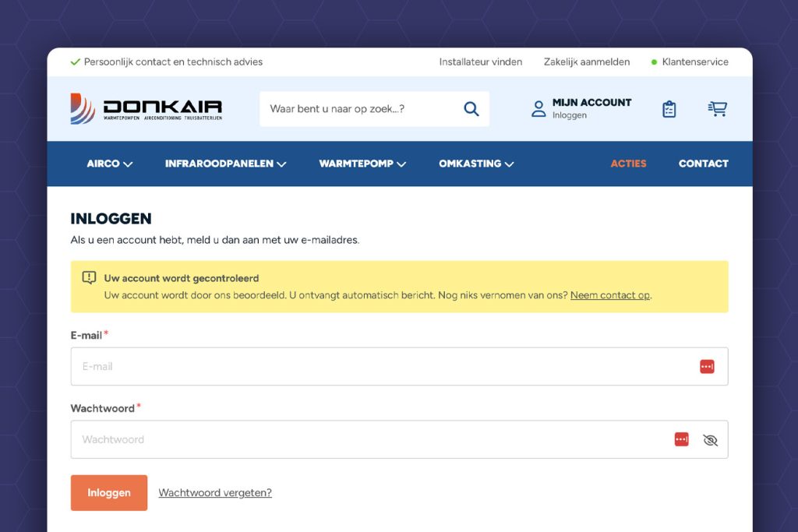Expand the Infraroodpanelen dropdown menu
This screenshot has height=532, width=798.
tap(226, 164)
